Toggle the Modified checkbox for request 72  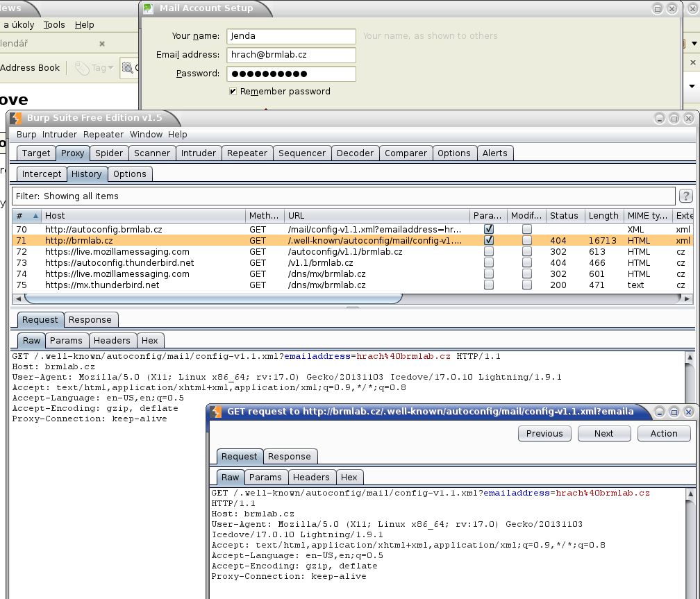tap(527, 251)
